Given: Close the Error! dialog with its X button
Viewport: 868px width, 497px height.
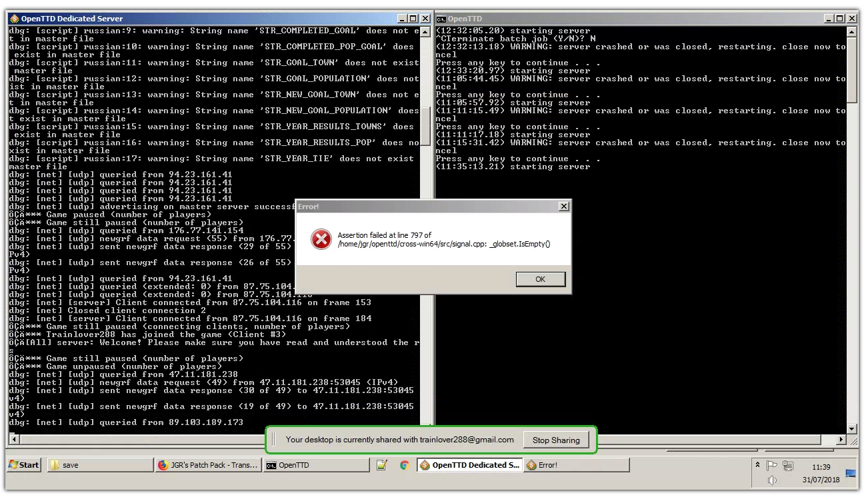Looking at the screenshot, I should (x=563, y=207).
